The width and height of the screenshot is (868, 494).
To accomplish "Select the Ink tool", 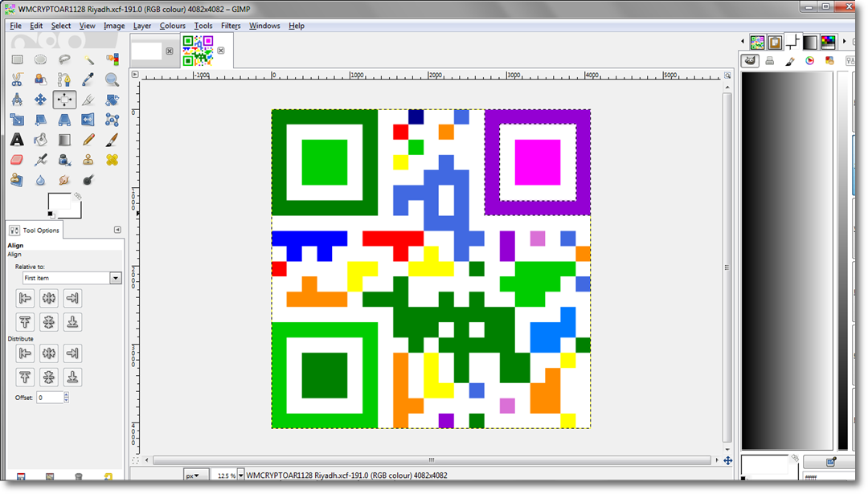I will 64,160.
